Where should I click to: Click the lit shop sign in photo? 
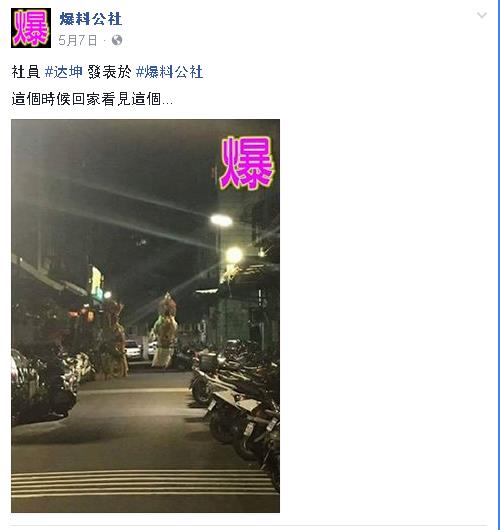tap(96, 283)
